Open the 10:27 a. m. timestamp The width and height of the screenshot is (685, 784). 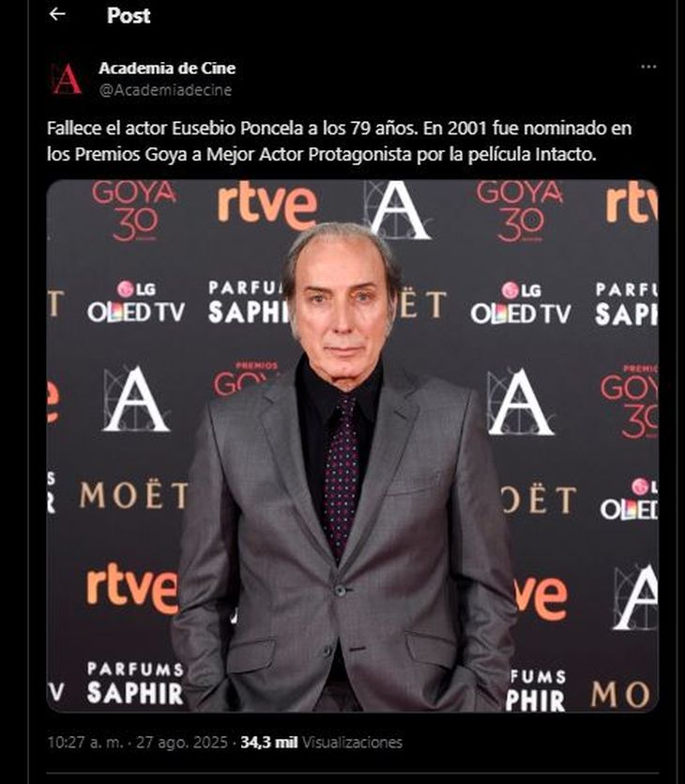click(84, 743)
